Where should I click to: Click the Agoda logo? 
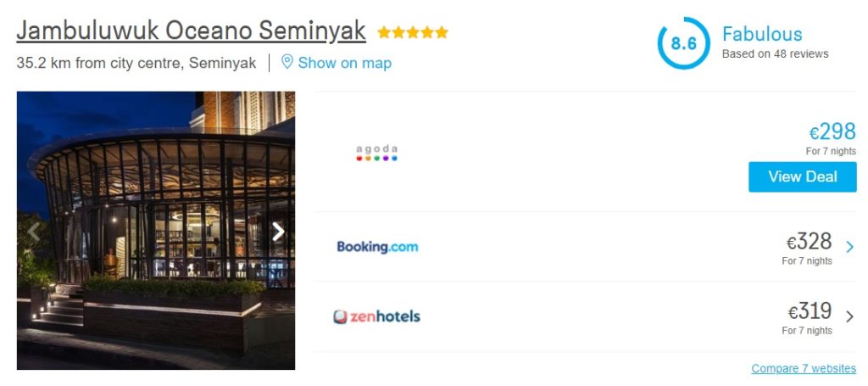tap(376, 153)
